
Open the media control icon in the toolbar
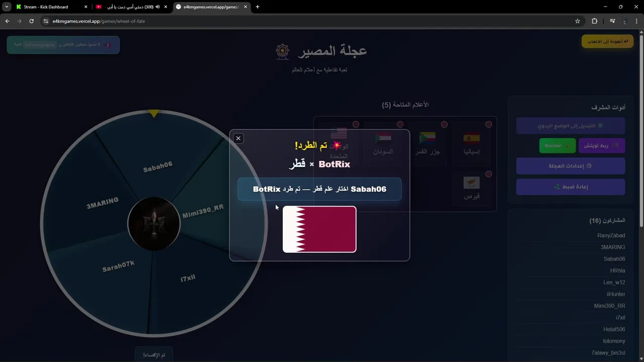pos(612,21)
